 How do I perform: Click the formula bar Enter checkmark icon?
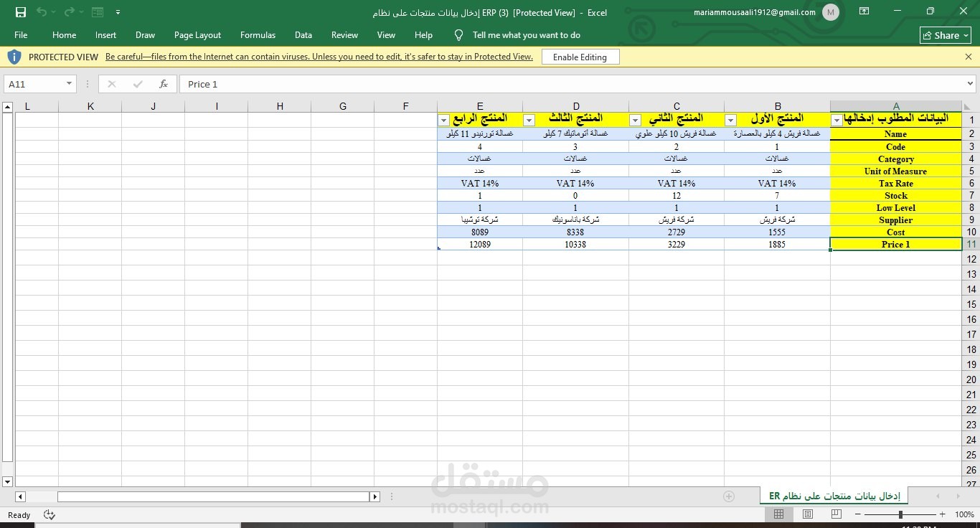138,84
